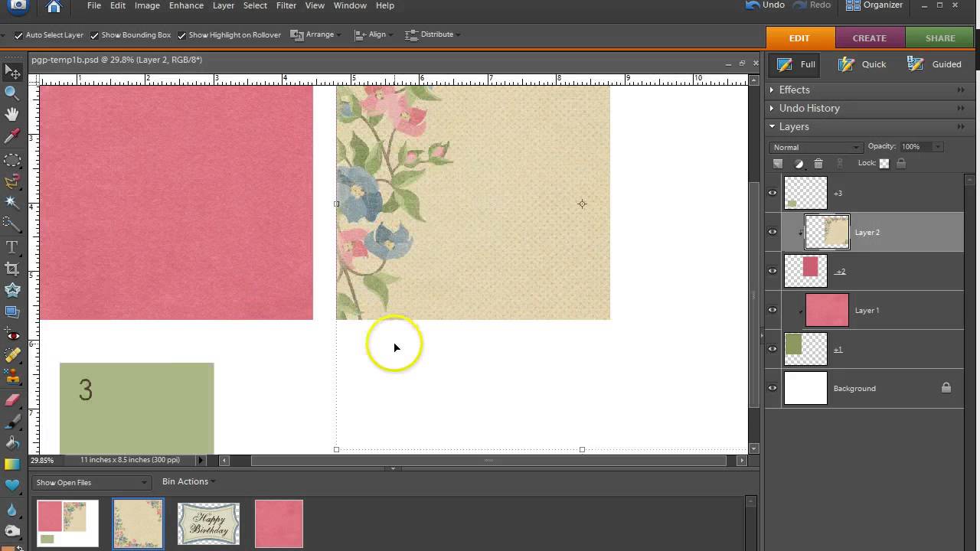Open the Enhance menu
980x551 pixels.
pos(186,5)
